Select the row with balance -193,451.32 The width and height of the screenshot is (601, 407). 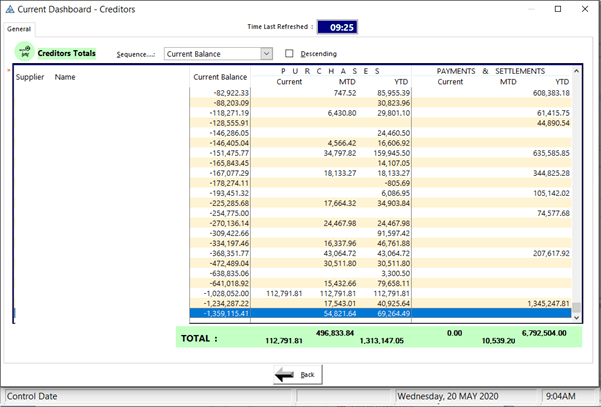click(380, 193)
